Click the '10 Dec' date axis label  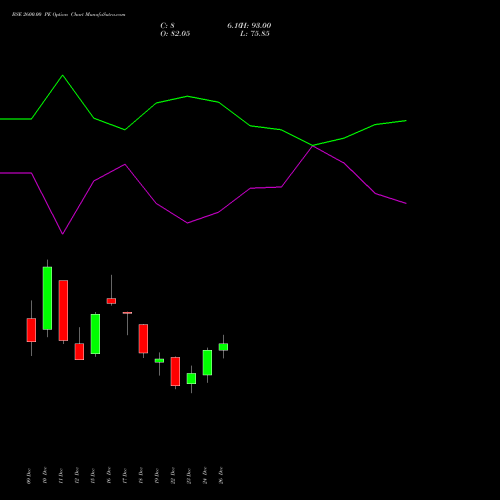point(45,476)
